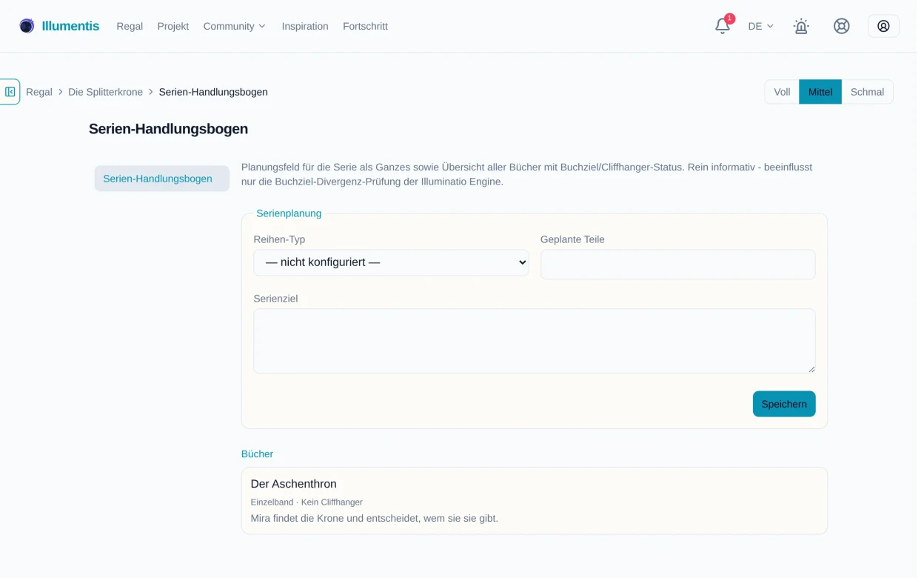The height and width of the screenshot is (578, 924).
Task: Open the help lifebuoy icon
Action: pos(842,26)
